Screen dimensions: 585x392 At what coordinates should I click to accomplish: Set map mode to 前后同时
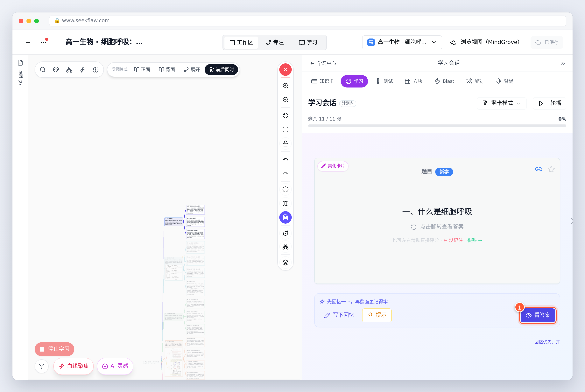pos(221,69)
